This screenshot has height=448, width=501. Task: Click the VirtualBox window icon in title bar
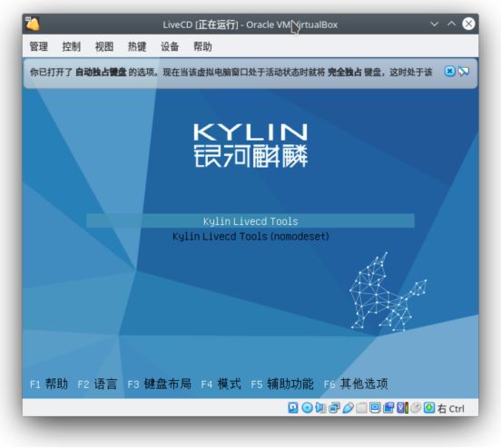33,24
